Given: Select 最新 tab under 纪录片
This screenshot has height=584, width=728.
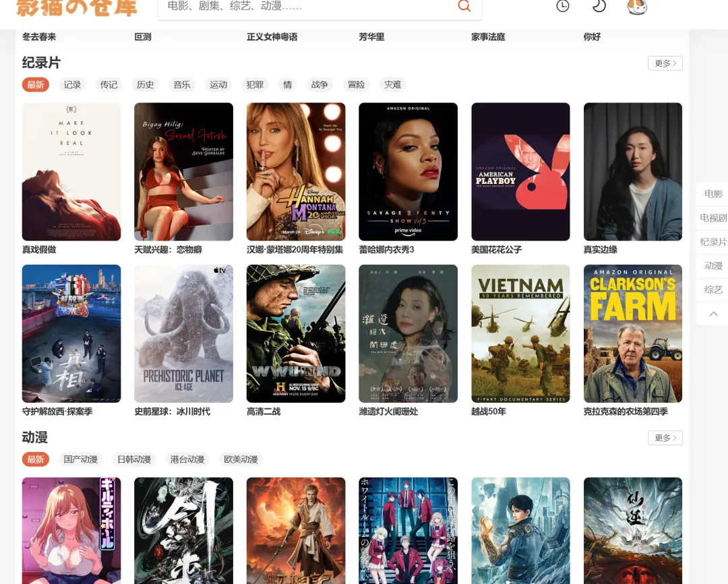Looking at the screenshot, I should click(x=36, y=85).
